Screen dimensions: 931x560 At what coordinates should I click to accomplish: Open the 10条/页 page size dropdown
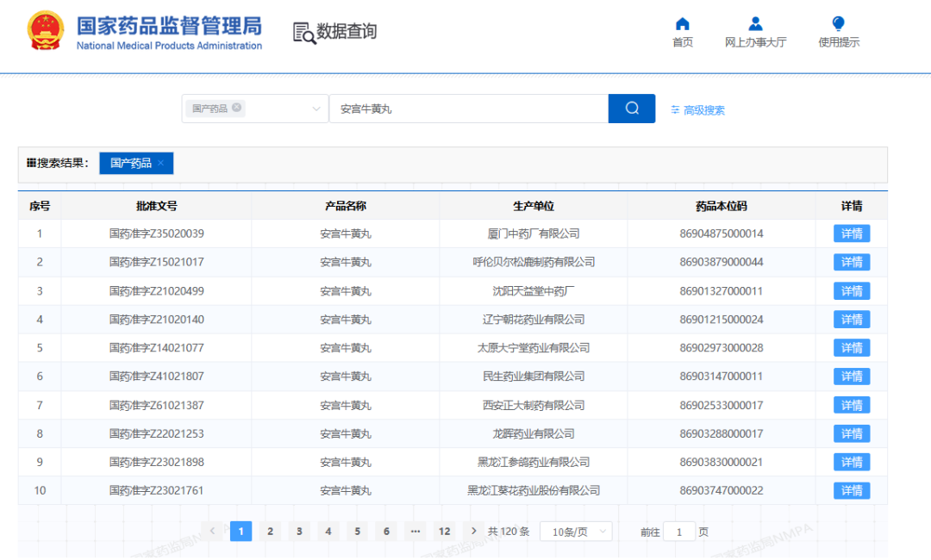(576, 531)
